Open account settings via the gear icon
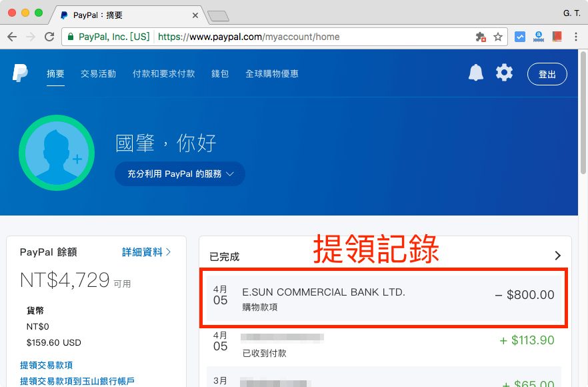588x387 pixels. click(x=505, y=73)
